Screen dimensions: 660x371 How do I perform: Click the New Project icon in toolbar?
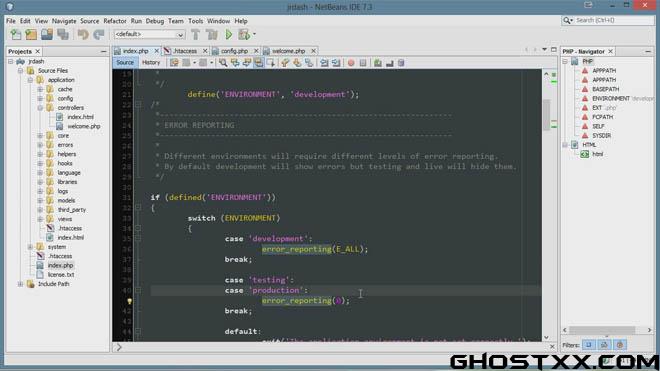click(31, 35)
